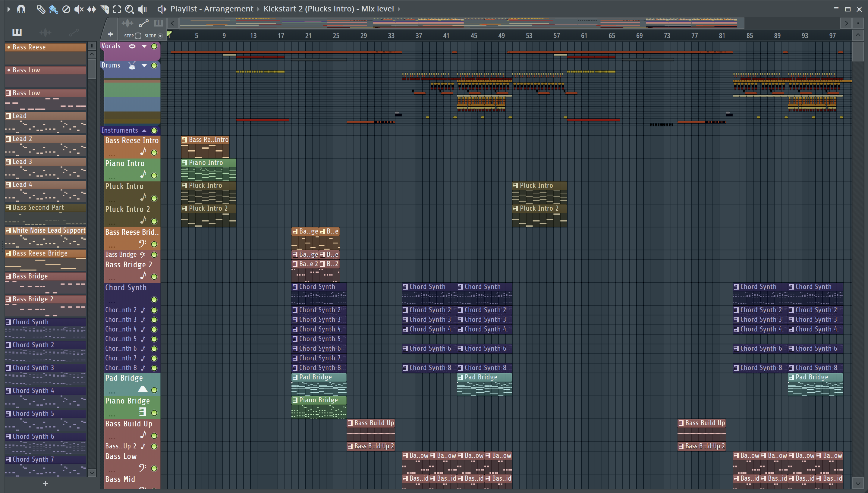Image resolution: width=868 pixels, height=493 pixels.
Task: Select the Slice tool
Action: [104, 9]
